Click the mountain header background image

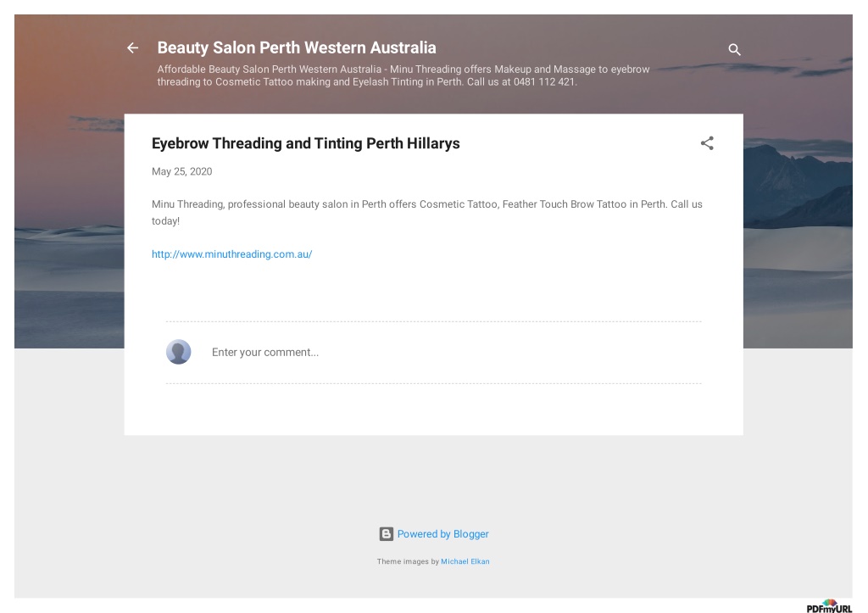(797, 183)
